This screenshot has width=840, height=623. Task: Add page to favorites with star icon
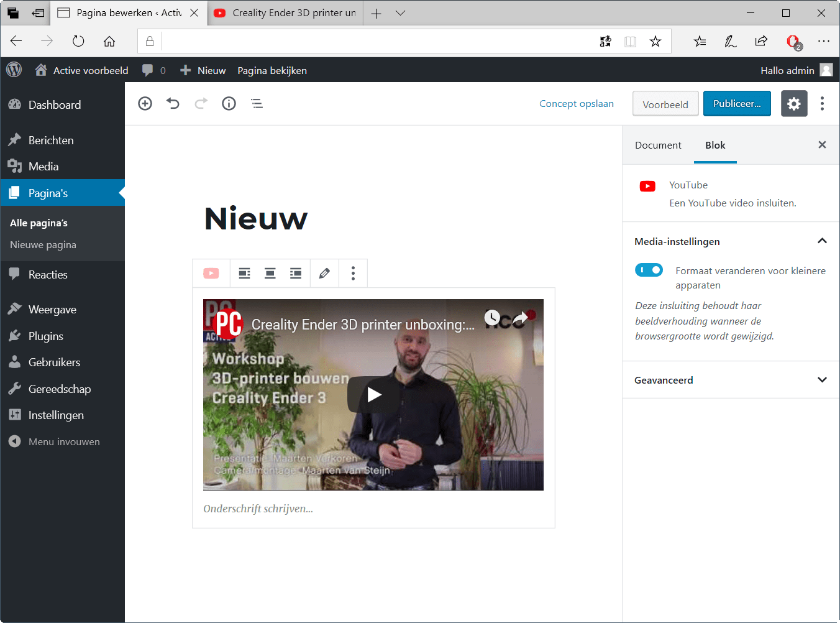tap(655, 41)
